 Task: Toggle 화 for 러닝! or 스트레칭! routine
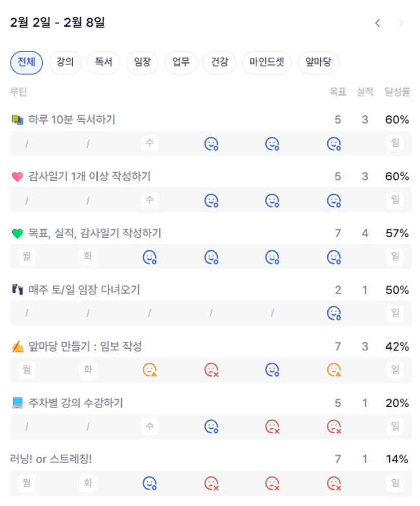[x=88, y=483]
